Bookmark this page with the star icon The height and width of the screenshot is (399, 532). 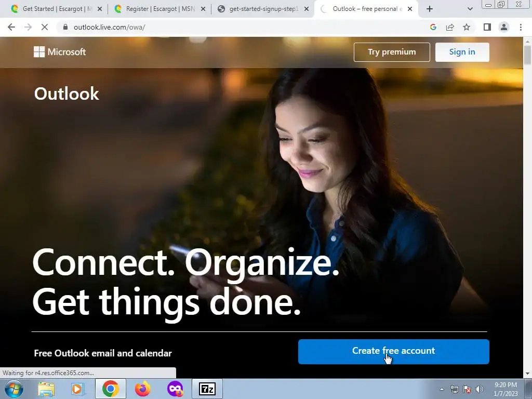point(467,27)
